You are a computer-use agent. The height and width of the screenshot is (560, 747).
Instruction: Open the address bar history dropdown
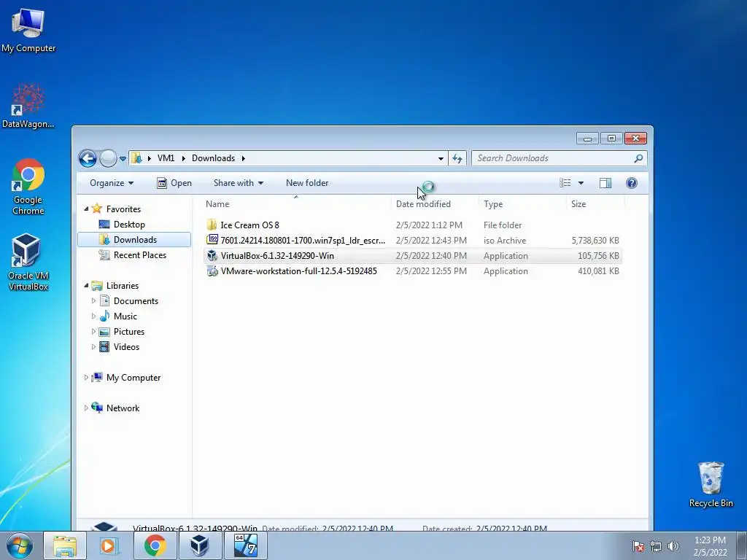441,158
